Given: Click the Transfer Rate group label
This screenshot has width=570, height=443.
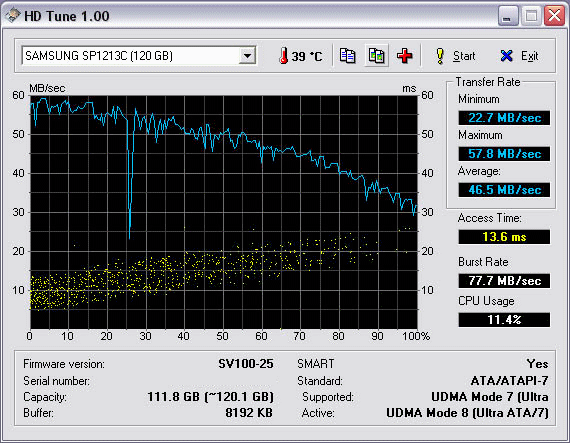Looking at the screenshot, I should coord(488,82).
